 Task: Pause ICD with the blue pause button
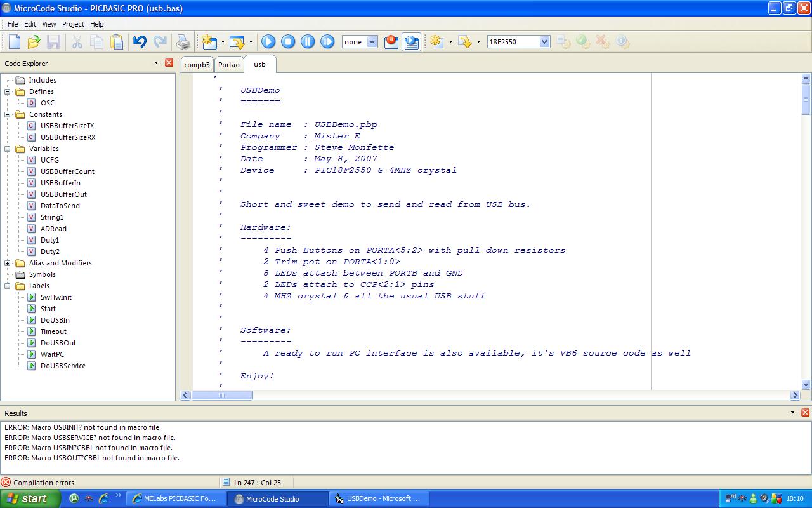[x=308, y=42]
